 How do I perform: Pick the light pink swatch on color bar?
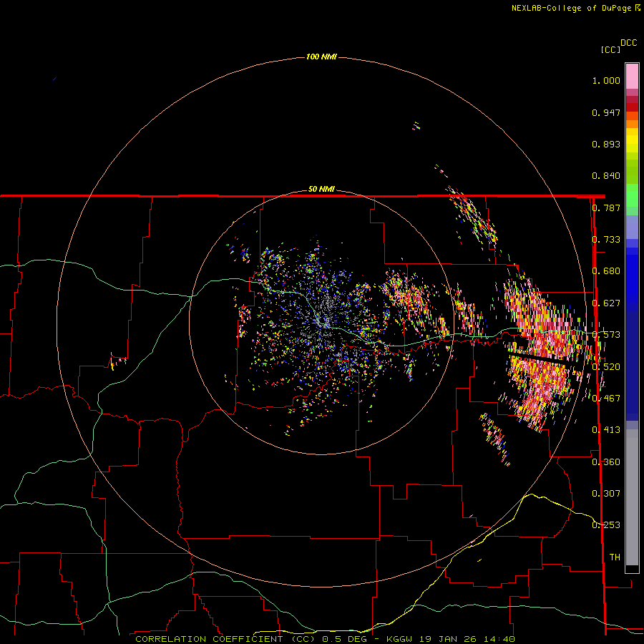click(x=632, y=76)
